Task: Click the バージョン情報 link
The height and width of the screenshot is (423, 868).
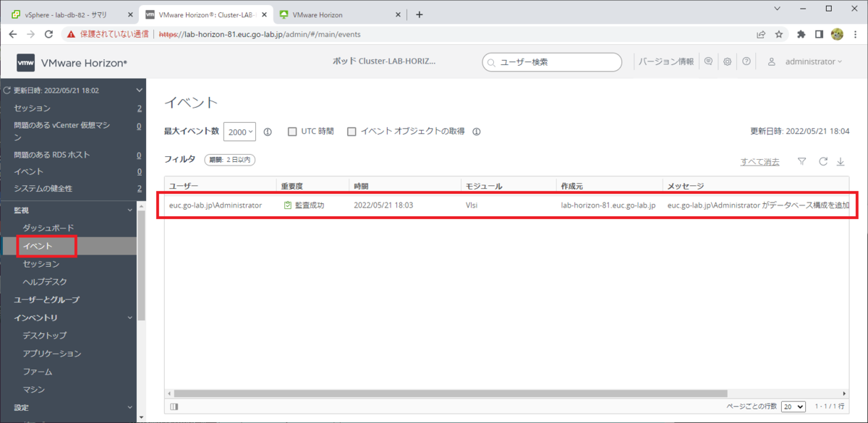Action: (666, 61)
